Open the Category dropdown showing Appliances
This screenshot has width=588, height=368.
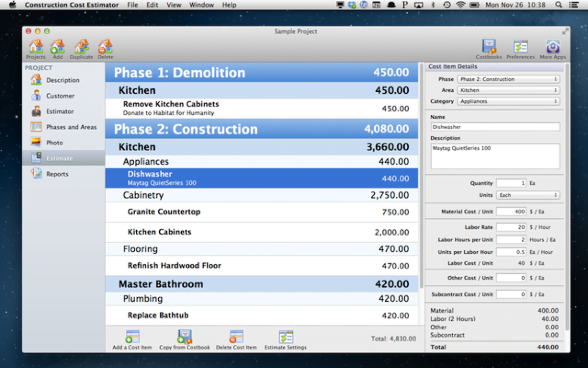(x=508, y=102)
